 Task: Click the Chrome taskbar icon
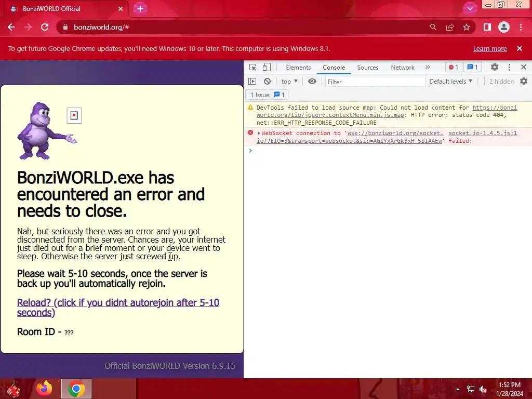pyautogui.click(x=76, y=389)
